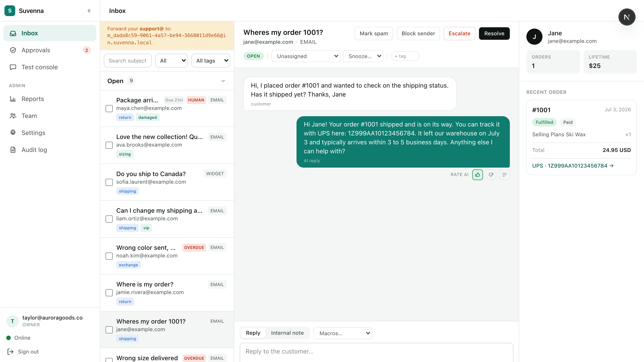Switch to Reply tab
This screenshot has height=362, width=644.
tap(253, 333)
